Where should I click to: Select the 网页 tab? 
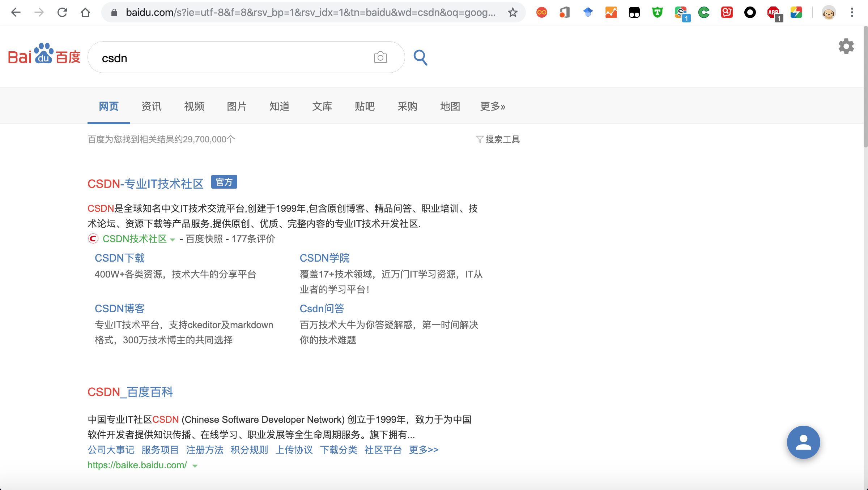click(x=109, y=106)
